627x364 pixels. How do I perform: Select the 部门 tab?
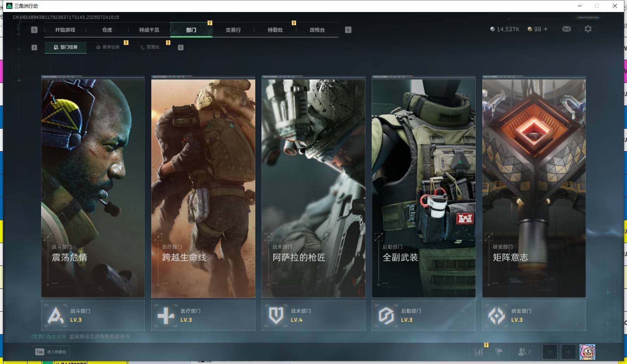[191, 30]
